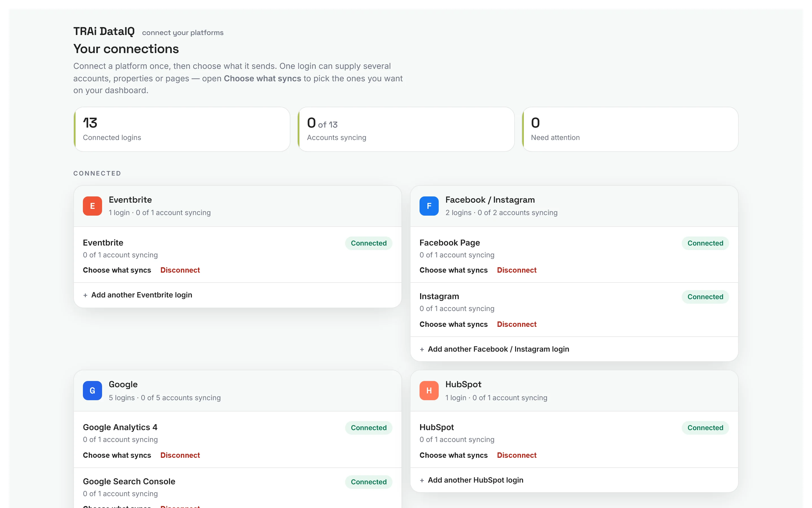Click the Google G logo icon
The height and width of the screenshot is (508, 812).
[x=92, y=390]
